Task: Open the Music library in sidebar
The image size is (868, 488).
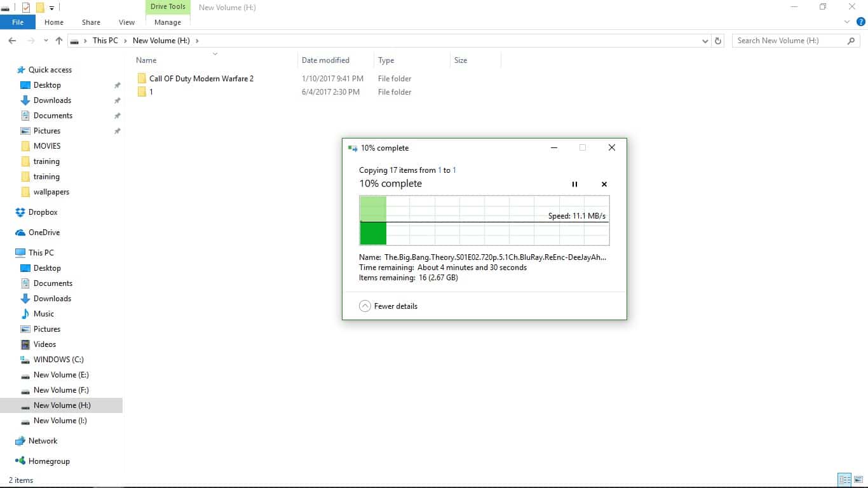Action: coord(44,314)
